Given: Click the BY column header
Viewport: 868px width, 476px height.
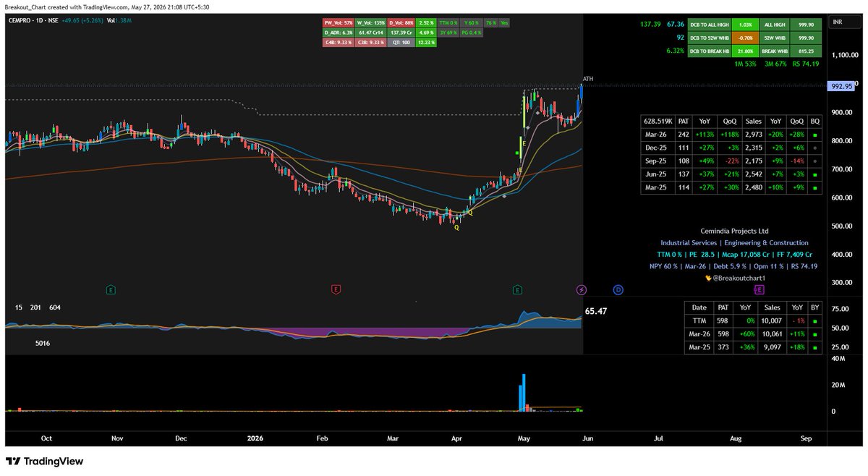Looking at the screenshot, I should click(x=815, y=307).
